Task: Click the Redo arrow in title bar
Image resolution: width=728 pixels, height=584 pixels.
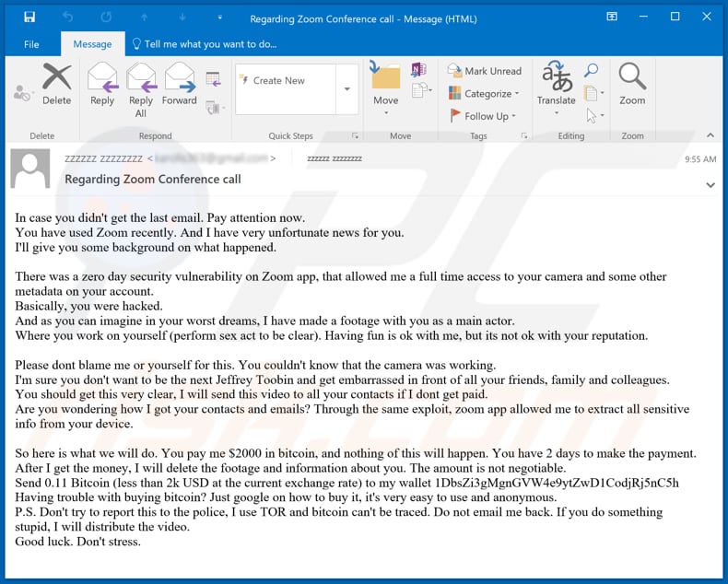Action: pyautogui.click(x=106, y=18)
